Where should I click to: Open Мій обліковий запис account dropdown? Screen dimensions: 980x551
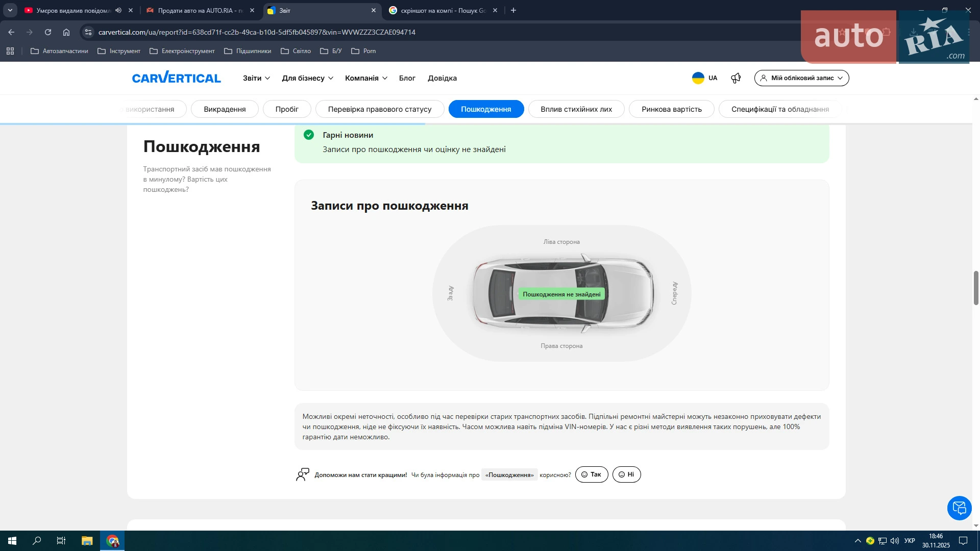coord(801,78)
